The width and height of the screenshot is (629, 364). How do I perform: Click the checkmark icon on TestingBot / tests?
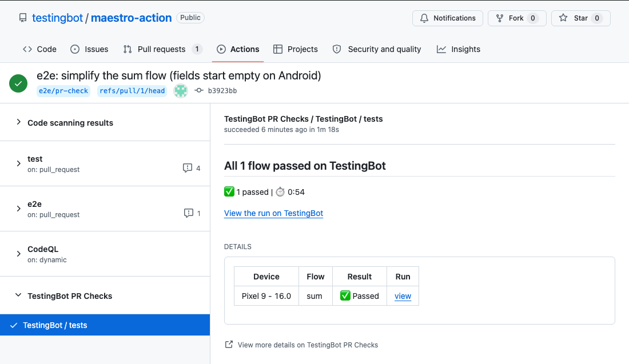pyautogui.click(x=14, y=325)
